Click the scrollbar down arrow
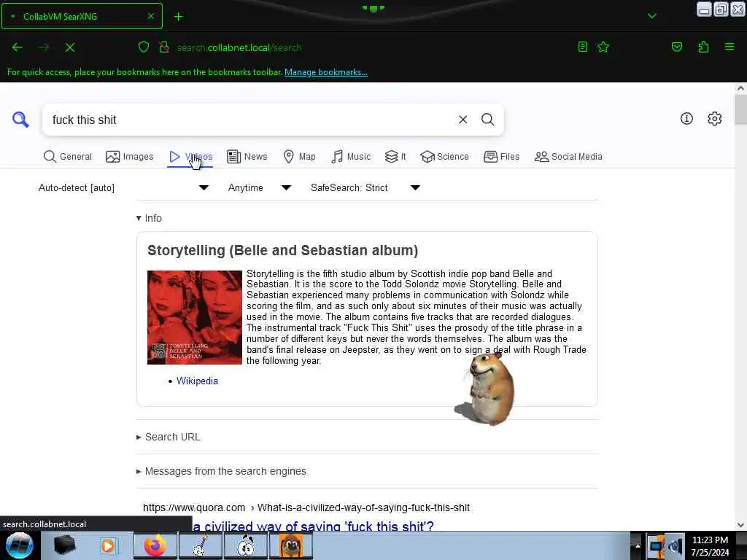This screenshot has height=560, width=747. (740, 525)
